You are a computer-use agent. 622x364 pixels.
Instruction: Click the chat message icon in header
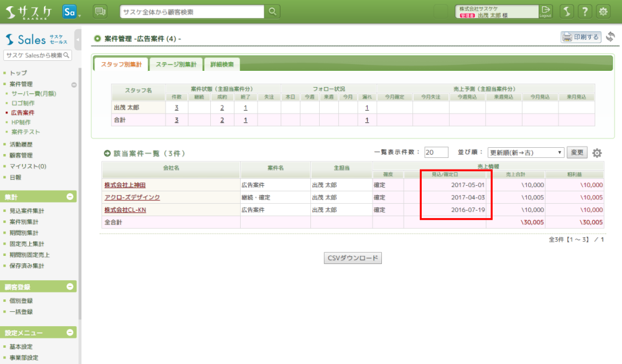click(100, 11)
